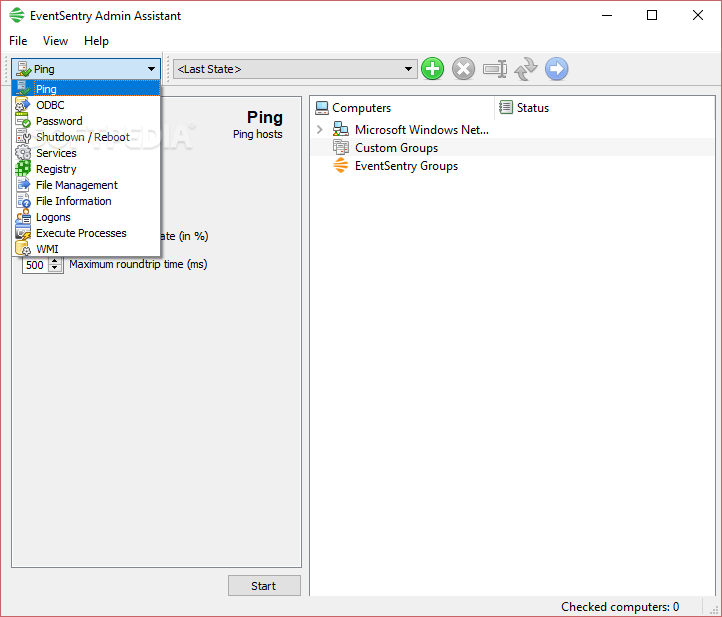Open the <Last State> dropdown

[295, 69]
